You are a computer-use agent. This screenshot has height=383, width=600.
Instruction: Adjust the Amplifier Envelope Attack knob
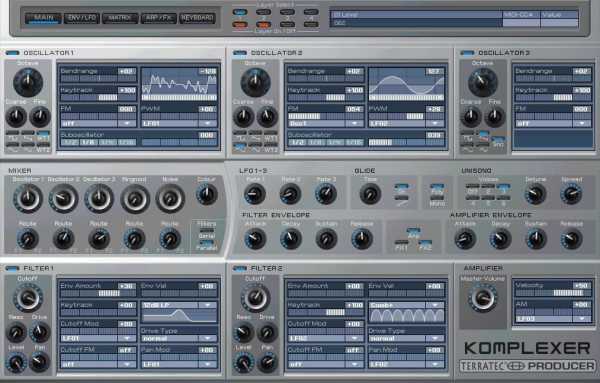pos(465,239)
